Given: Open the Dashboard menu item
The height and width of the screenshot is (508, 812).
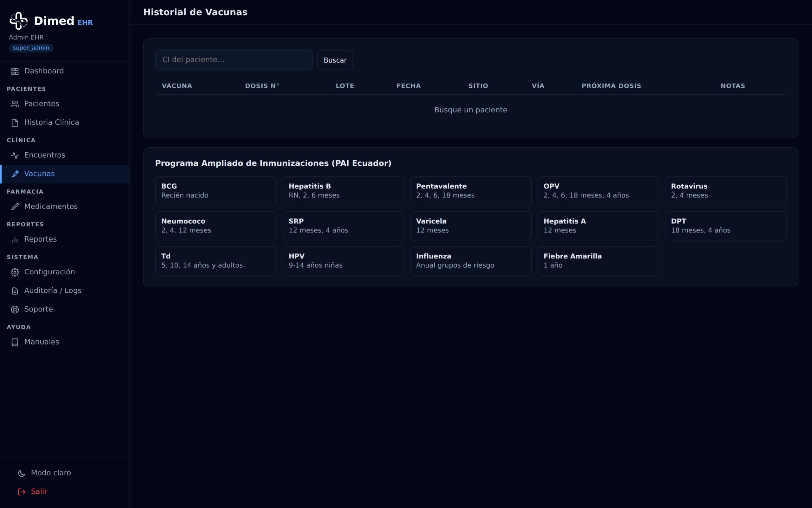Looking at the screenshot, I should pos(65,71).
